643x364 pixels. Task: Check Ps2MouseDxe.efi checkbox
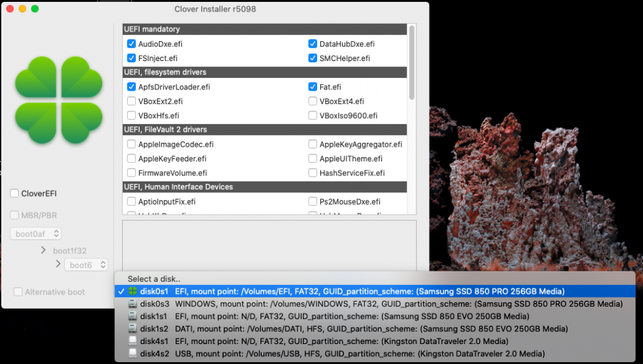(x=312, y=202)
